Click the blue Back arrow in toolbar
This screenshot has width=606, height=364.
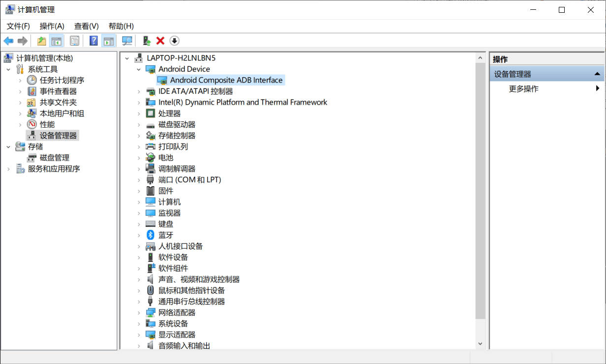(x=8, y=41)
